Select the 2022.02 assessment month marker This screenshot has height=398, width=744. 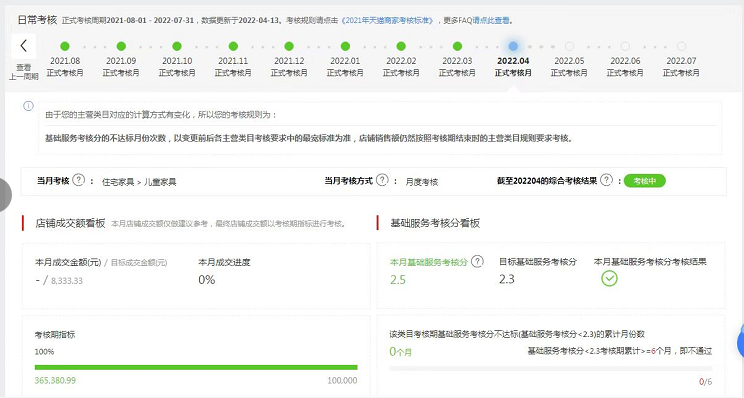coord(401,46)
